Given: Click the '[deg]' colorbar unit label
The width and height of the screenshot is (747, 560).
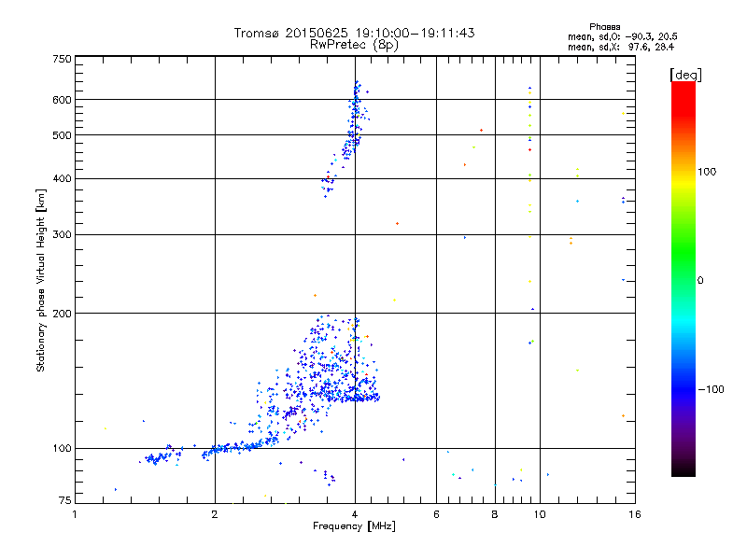Looking at the screenshot, I should [685, 75].
